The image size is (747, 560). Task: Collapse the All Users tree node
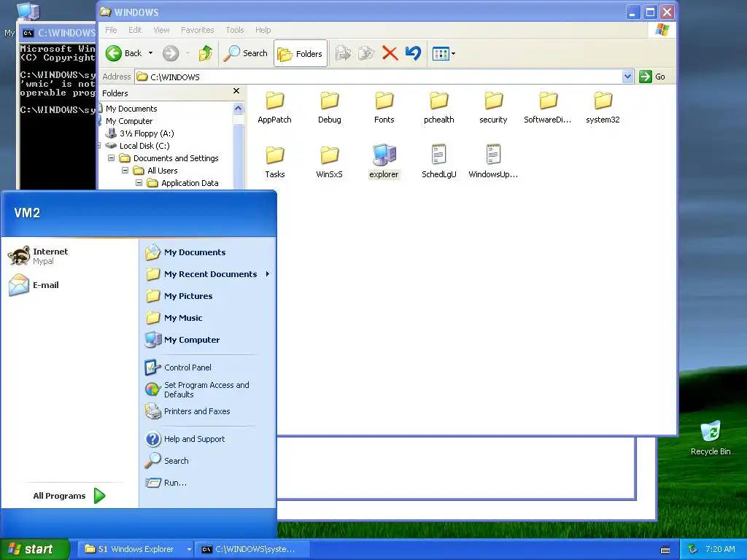pos(125,170)
